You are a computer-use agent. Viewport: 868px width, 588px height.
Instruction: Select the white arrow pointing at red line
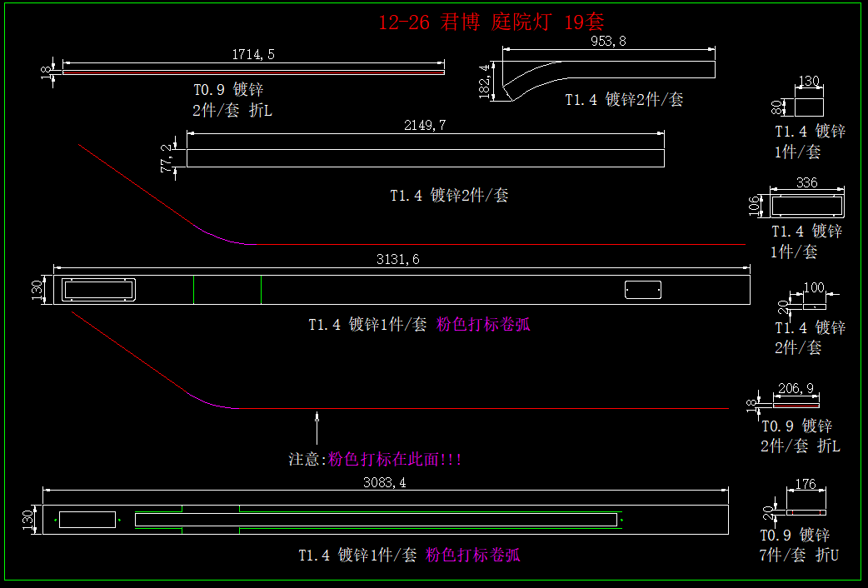tap(317, 426)
